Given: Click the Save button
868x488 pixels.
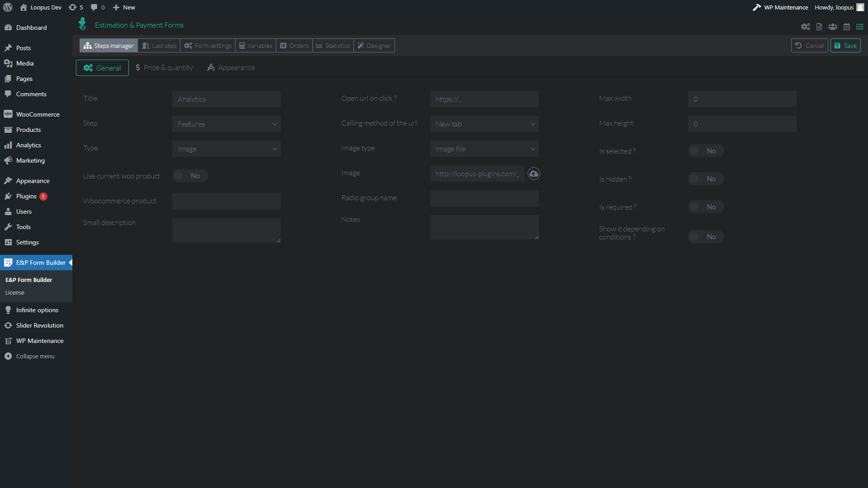Looking at the screenshot, I should point(845,46).
